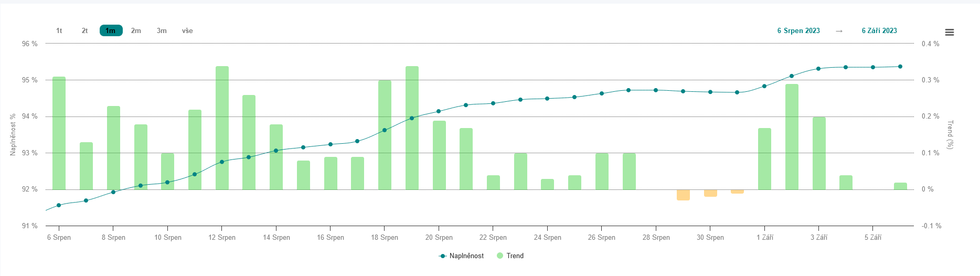Edit the end date 6 Září 2023

click(879, 31)
